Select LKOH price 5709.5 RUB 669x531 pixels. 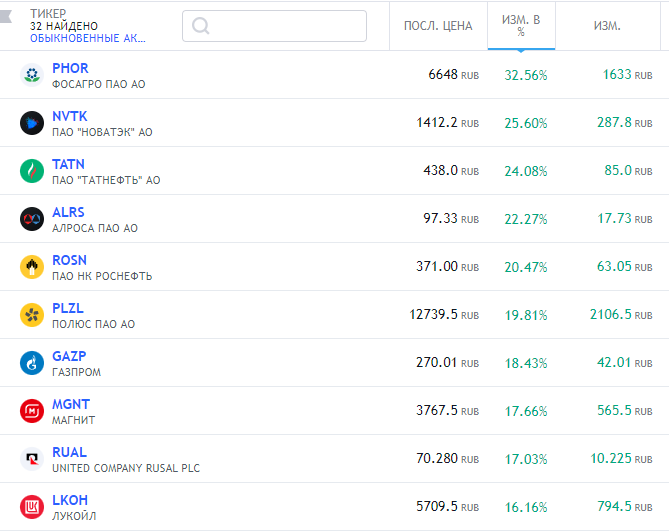(x=448, y=507)
